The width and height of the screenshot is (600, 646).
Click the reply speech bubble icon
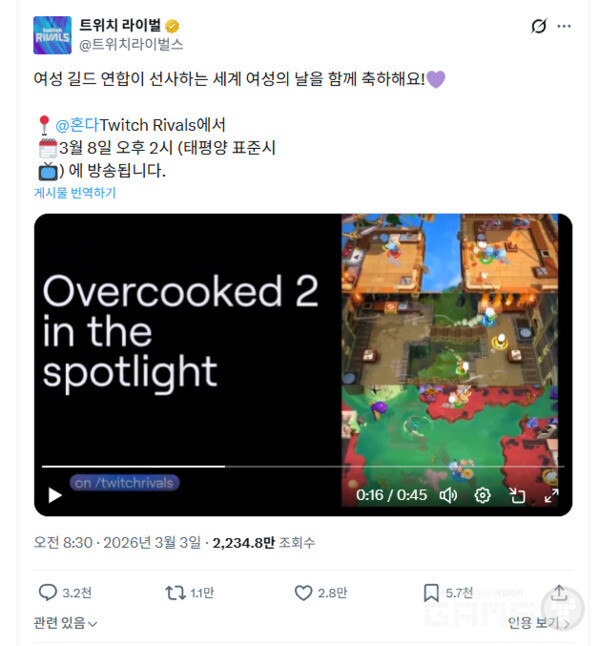point(47,593)
